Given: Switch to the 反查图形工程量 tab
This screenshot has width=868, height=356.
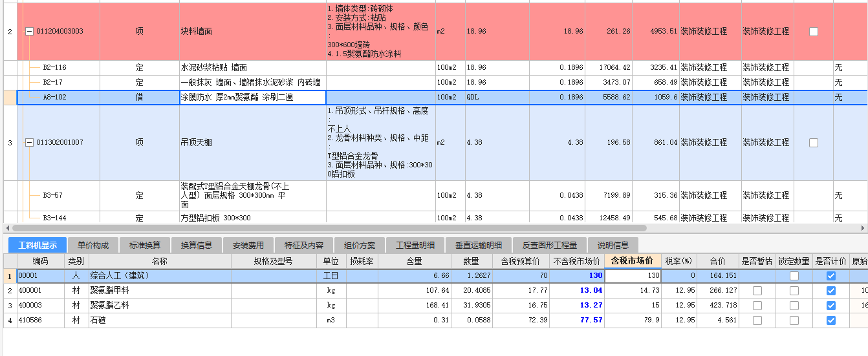Looking at the screenshot, I should coord(550,246).
